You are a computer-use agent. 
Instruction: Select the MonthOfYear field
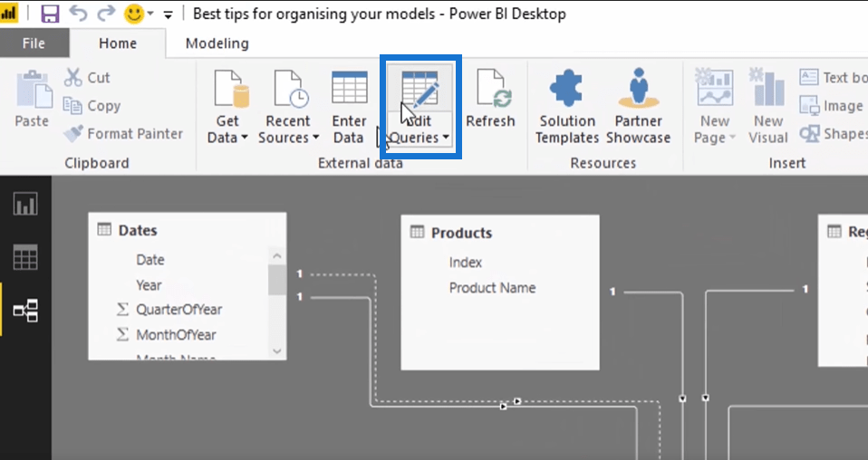tap(176, 335)
